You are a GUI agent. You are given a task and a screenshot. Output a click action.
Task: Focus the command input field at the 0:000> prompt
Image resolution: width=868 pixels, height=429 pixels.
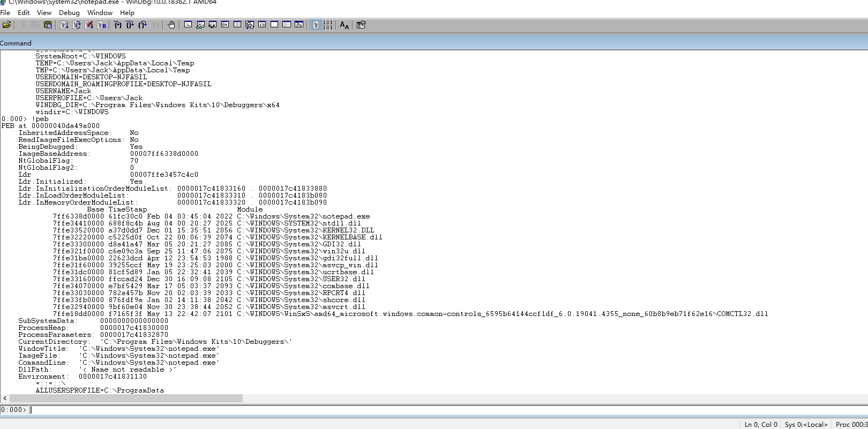click(x=448, y=410)
